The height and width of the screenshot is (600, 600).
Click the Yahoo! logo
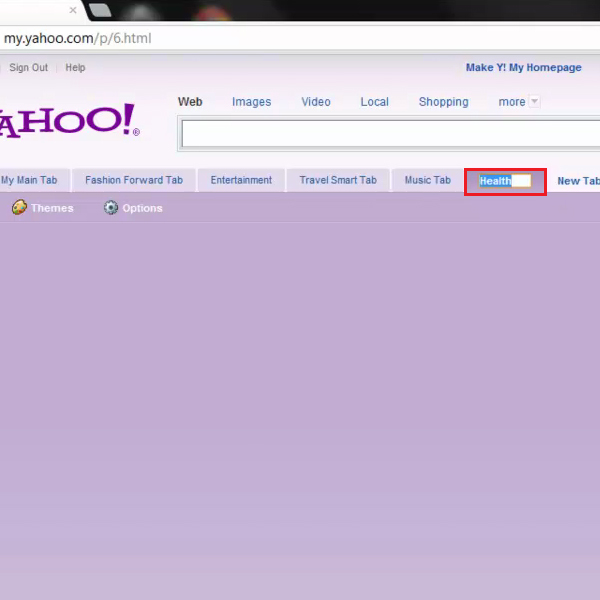(70, 121)
